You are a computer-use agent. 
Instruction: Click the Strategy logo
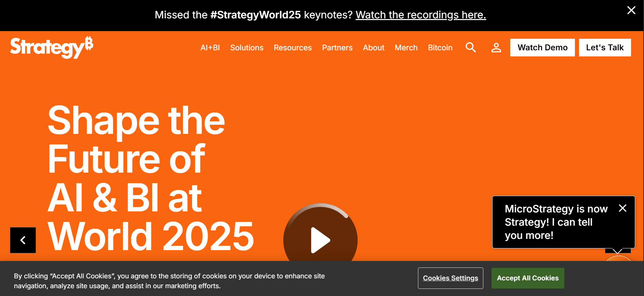(x=52, y=47)
